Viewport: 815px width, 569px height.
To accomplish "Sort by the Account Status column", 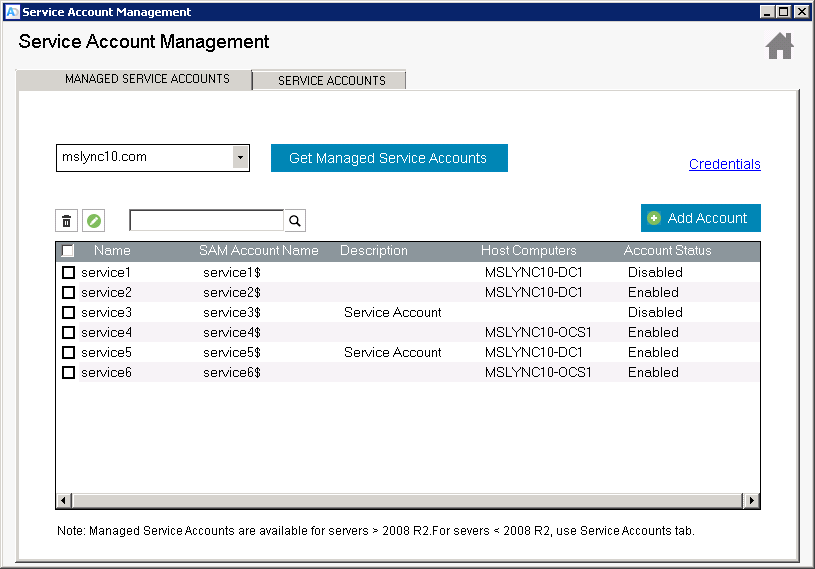I will tap(667, 251).
